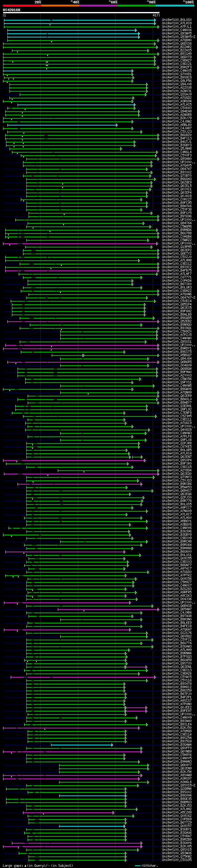Open hit UniRef100_B0LUS0
Screen dimensions: 197x868
pos(177,20)
